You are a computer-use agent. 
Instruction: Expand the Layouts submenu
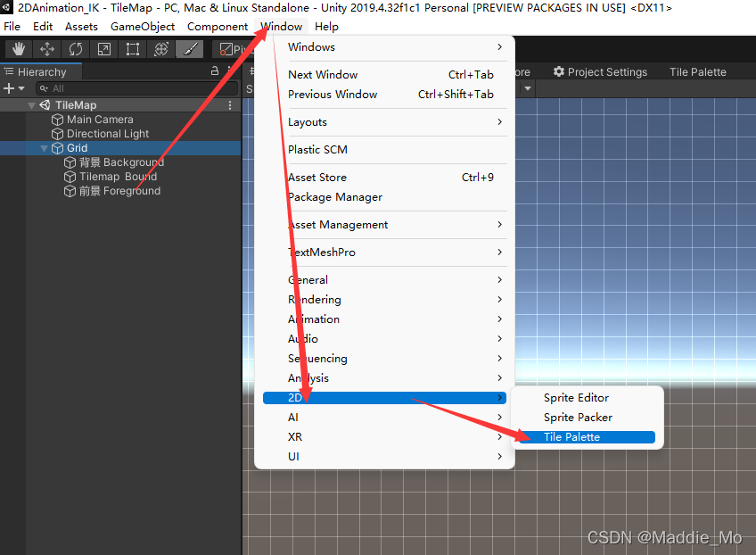pyautogui.click(x=385, y=122)
